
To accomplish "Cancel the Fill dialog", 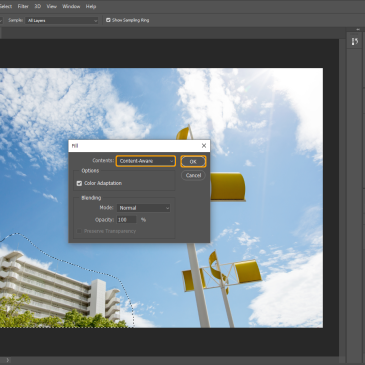I will 193,175.
